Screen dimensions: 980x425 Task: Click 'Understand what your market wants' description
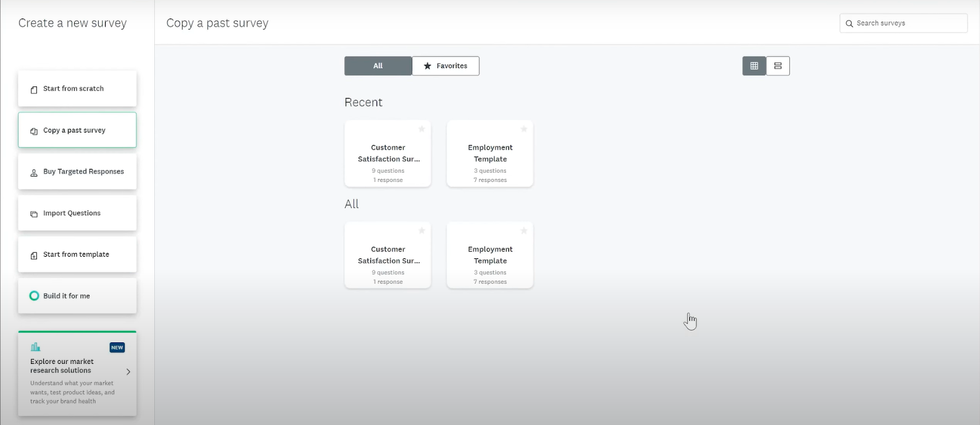(x=72, y=392)
